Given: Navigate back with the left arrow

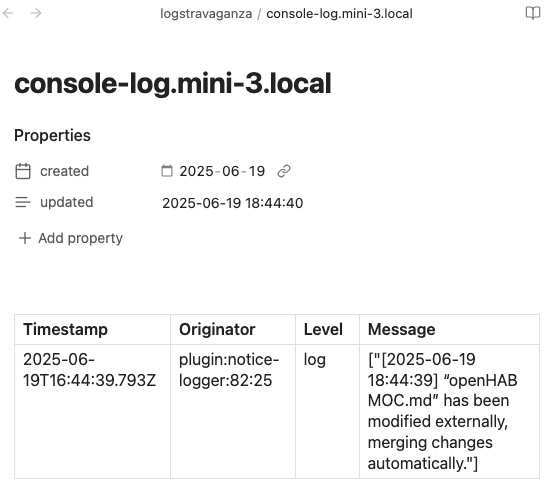Looking at the screenshot, I should 8,13.
